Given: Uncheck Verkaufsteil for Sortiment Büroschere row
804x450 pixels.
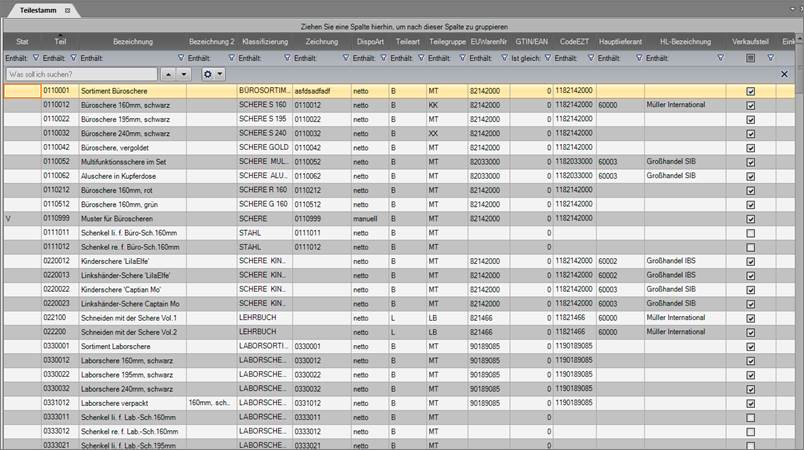Looking at the screenshot, I should (750, 91).
